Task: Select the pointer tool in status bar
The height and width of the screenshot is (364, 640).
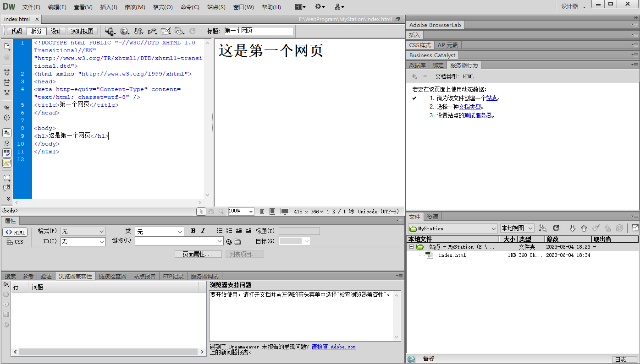Action: (x=201, y=212)
